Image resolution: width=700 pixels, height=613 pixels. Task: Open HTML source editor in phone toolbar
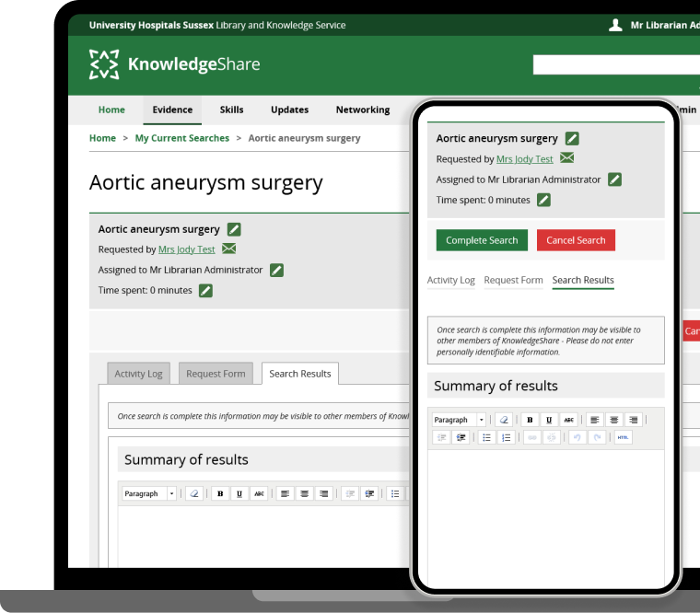[x=623, y=438]
